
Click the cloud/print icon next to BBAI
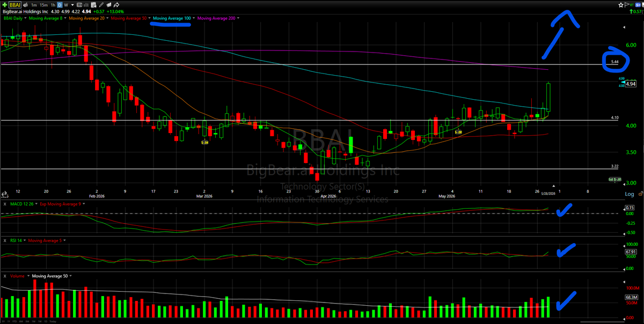[25, 5]
